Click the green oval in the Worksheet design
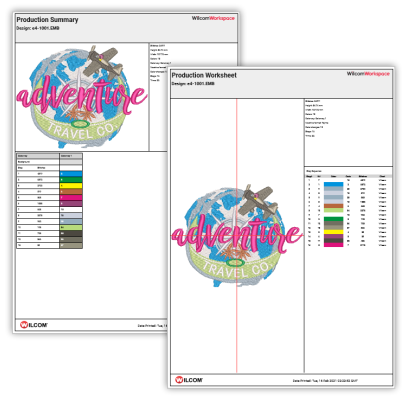The height and width of the screenshot is (401, 407). [236, 262]
